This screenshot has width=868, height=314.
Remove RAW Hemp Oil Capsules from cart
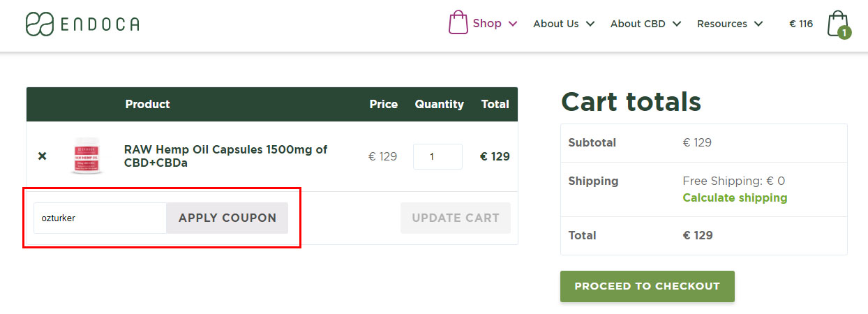[42, 156]
